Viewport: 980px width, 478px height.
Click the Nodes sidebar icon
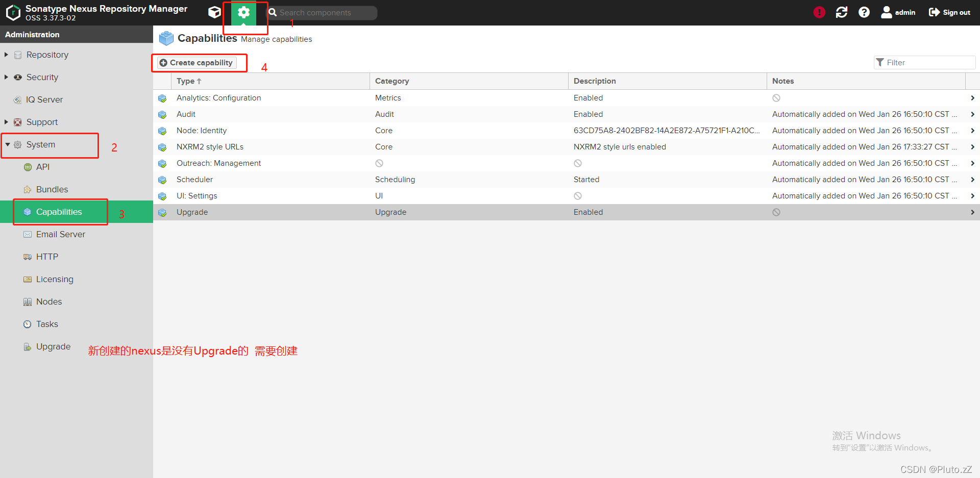[x=28, y=301]
